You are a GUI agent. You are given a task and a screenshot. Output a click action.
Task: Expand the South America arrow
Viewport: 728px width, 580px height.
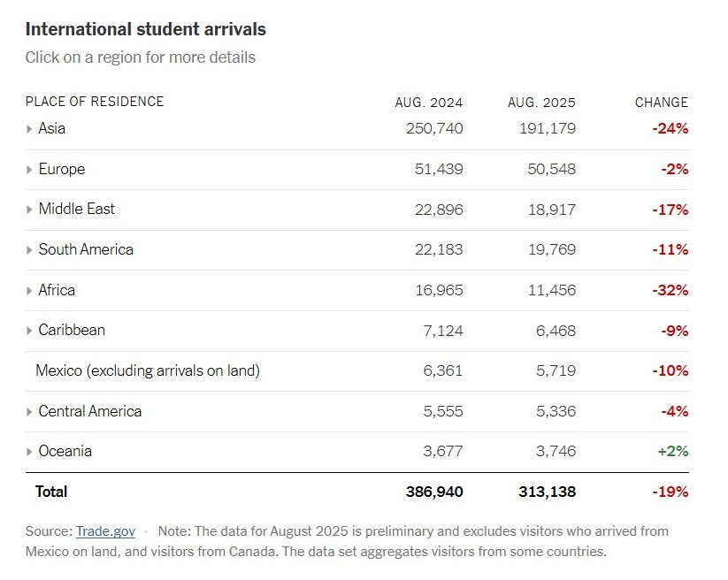[29, 250]
